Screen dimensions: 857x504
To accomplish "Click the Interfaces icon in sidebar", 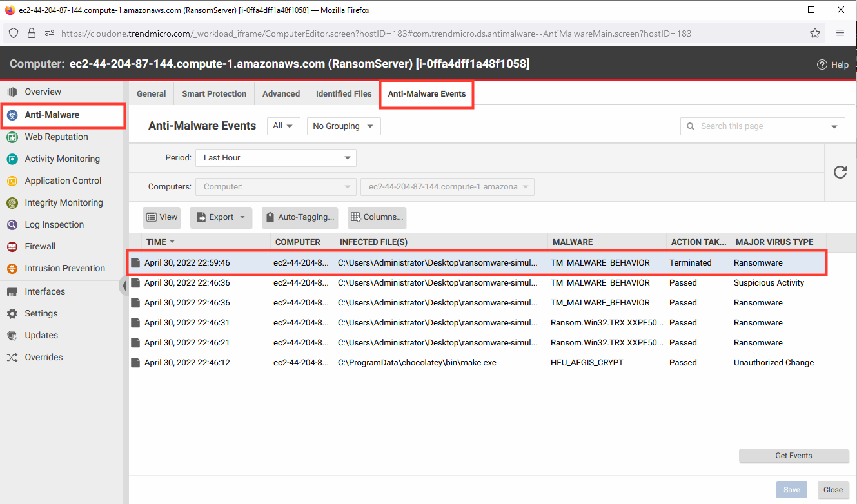I will click(x=12, y=292).
